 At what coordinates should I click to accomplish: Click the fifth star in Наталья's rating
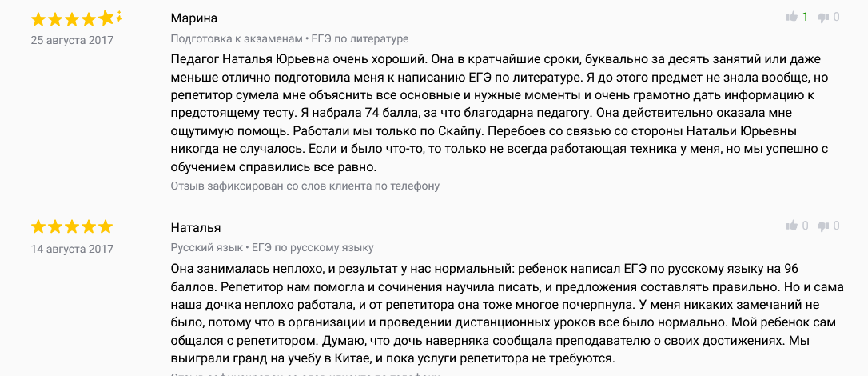[106, 227]
